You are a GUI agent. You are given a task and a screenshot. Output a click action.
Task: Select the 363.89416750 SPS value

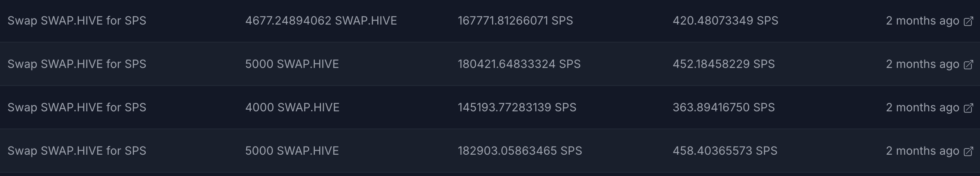724,107
